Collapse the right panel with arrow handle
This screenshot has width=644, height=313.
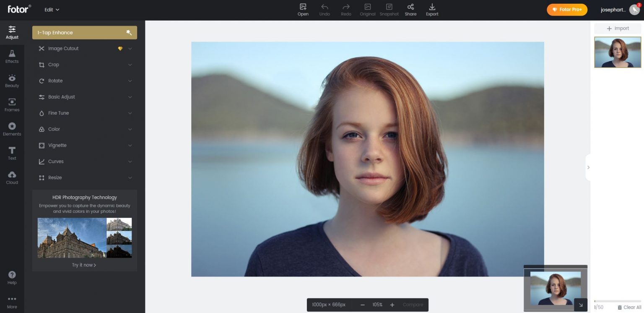(x=588, y=167)
